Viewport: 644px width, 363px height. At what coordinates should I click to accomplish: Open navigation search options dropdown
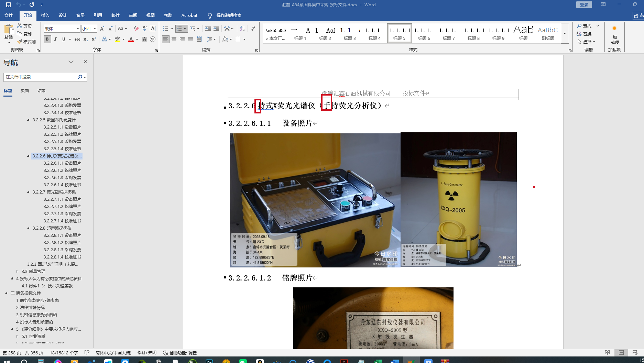coord(85,77)
